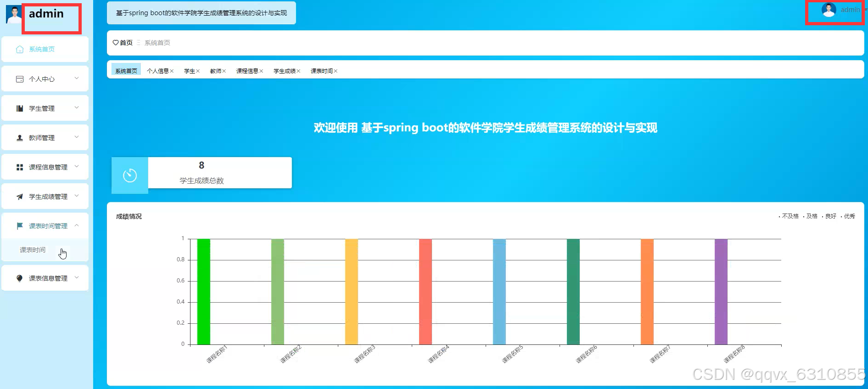Viewport: 868px width, 389px height.
Task: Close the 教师 tab
Action: tap(224, 71)
